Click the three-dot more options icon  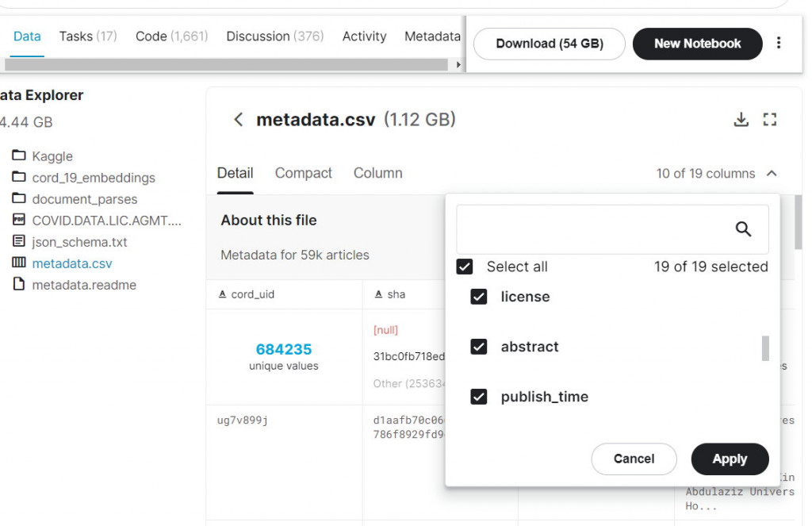[x=779, y=44]
